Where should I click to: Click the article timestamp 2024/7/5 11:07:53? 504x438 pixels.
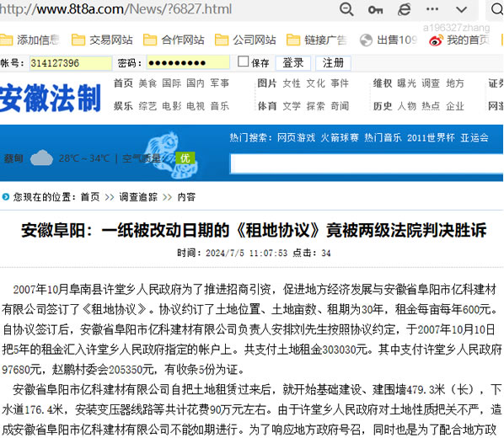[x=247, y=254]
